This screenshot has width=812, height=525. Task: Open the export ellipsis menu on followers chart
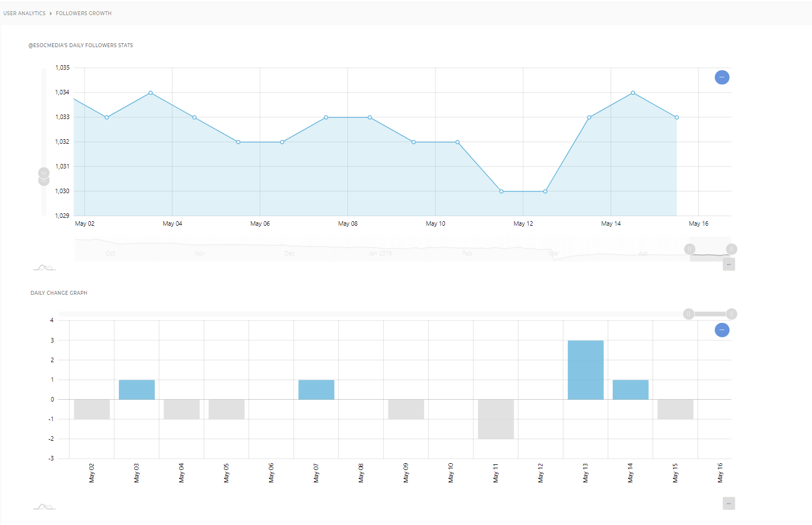point(728,264)
